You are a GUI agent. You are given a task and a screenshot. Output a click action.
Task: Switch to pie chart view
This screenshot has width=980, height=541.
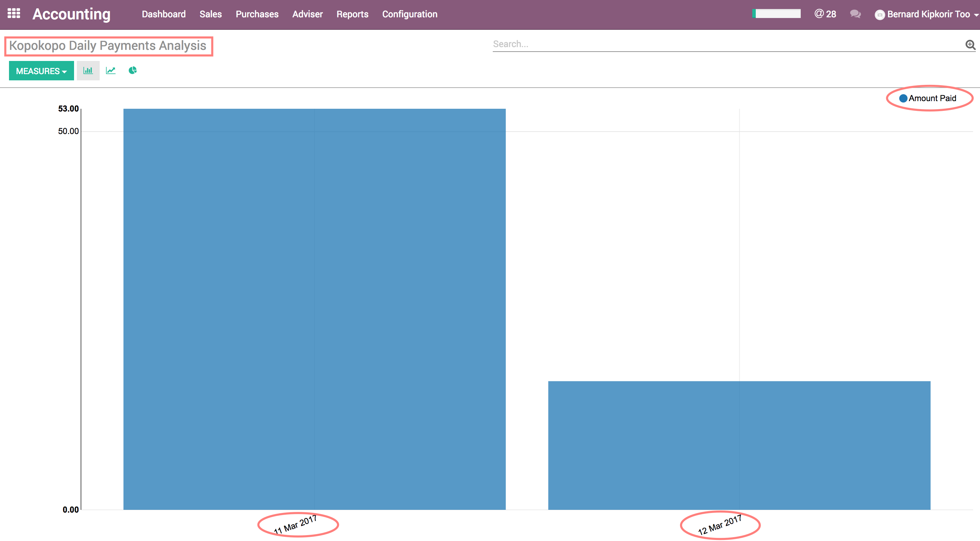(x=133, y=70)
